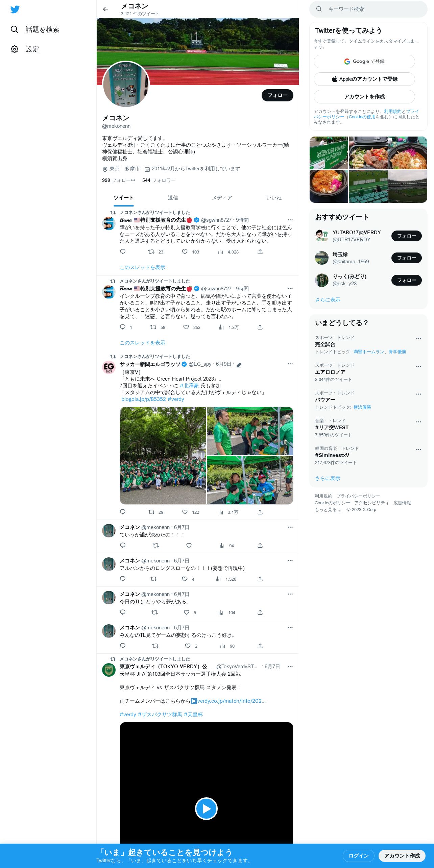Screen dimensions: 434x868
Task: Open options for バウアー trend
Action: (x=418, y=394)
